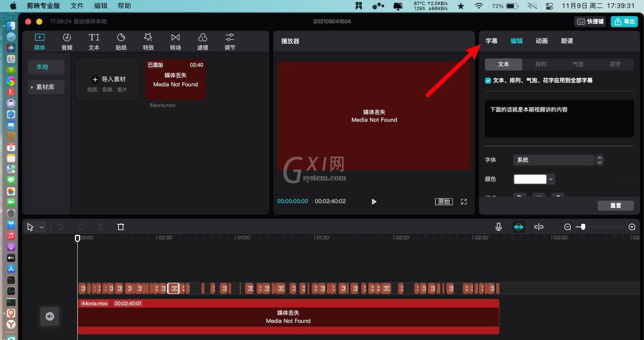This screenshot has width=644, height=340.
Task: Toggle the auto-snap magnet icon
Action: [519, 227]
